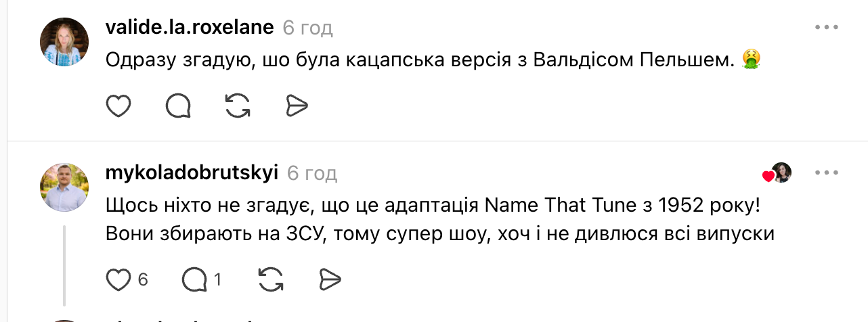This screenshot has height=322, width=868.
Task: Like mykoladobrutskyi's comment with the heart
Action: click(x=119, y=279)
